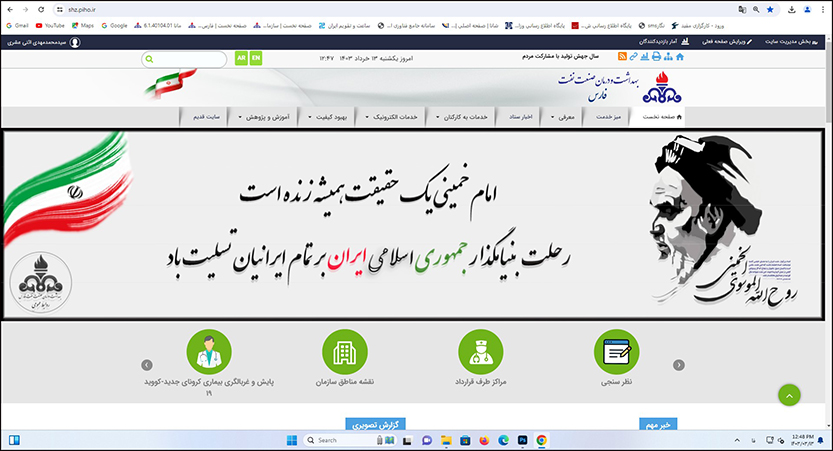
Task: Open آمار بازدیدکنندگان visitor statistics link
Action: [x=664, y=42]
